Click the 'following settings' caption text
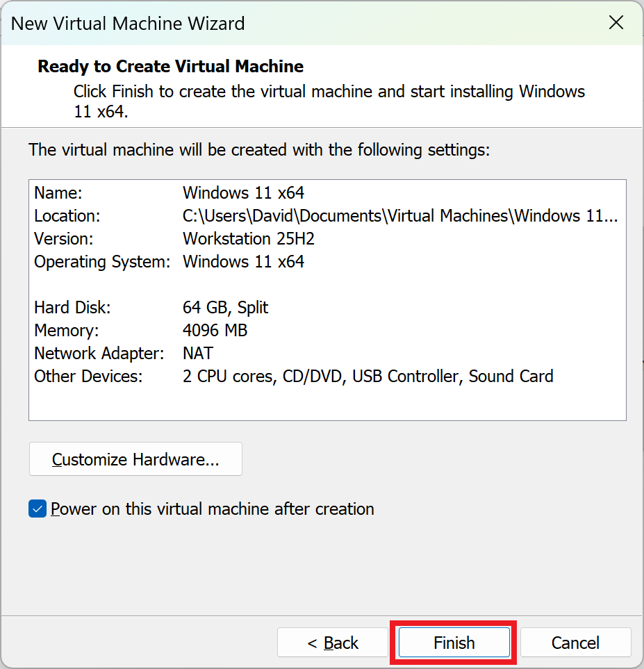 259,149
